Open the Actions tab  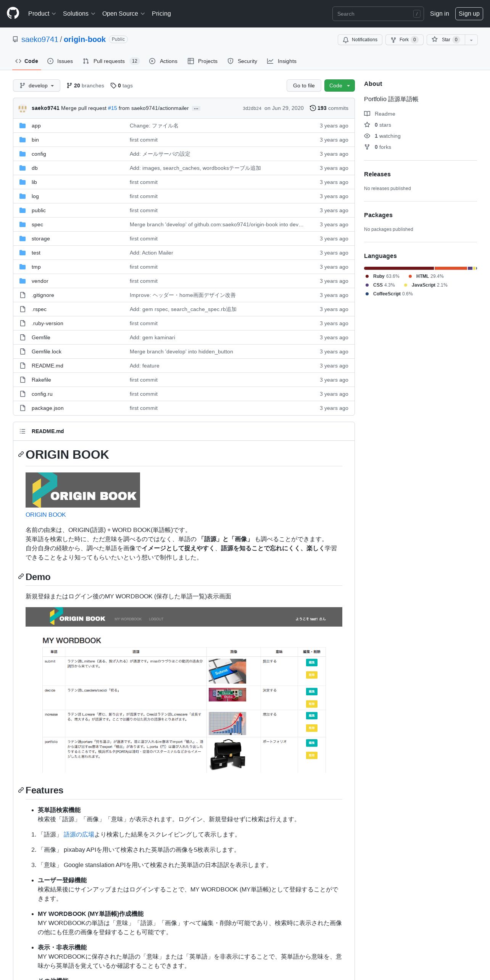163,61
